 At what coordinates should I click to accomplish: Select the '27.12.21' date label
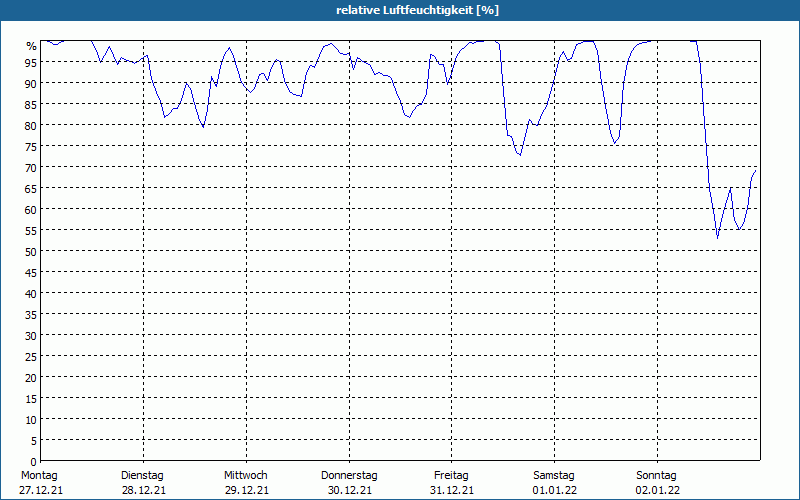(x=41, y=490)
